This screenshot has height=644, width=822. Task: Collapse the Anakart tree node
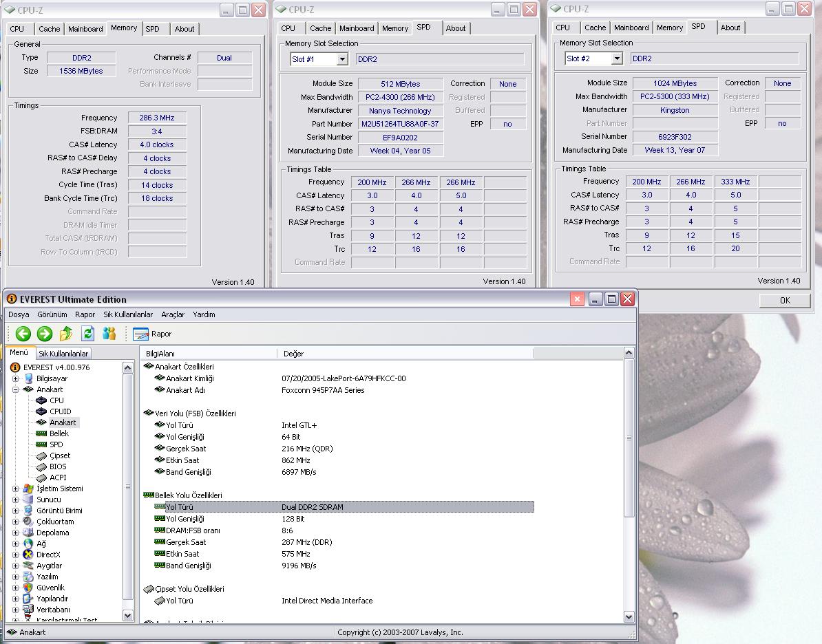pyautogui.click(x=16, y=389)
